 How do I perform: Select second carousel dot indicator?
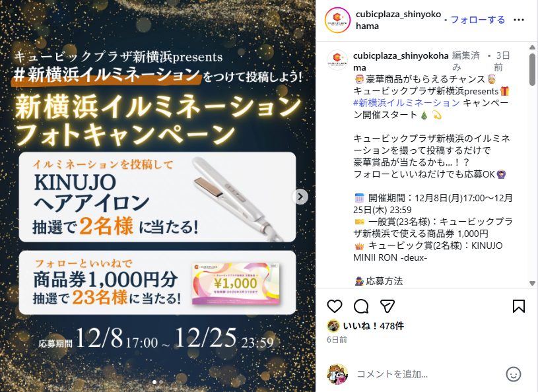(161, 382)
